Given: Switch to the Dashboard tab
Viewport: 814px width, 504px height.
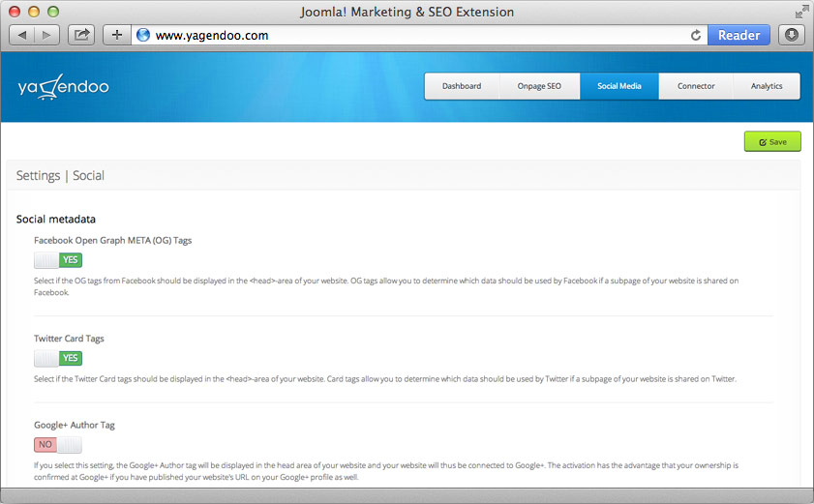Looking at the screenshot, I should pos(462,86).
